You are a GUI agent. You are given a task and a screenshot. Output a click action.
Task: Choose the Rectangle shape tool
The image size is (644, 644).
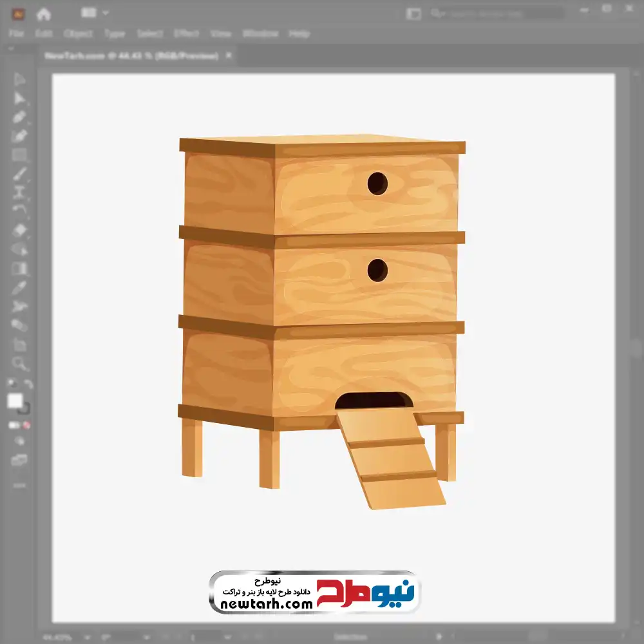[19, 155]
